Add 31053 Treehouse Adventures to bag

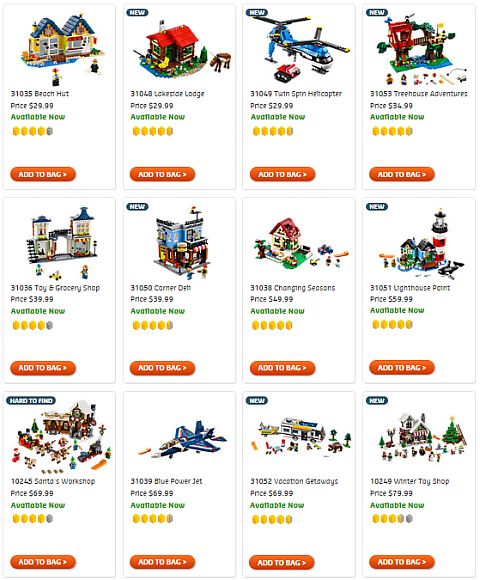402,174
